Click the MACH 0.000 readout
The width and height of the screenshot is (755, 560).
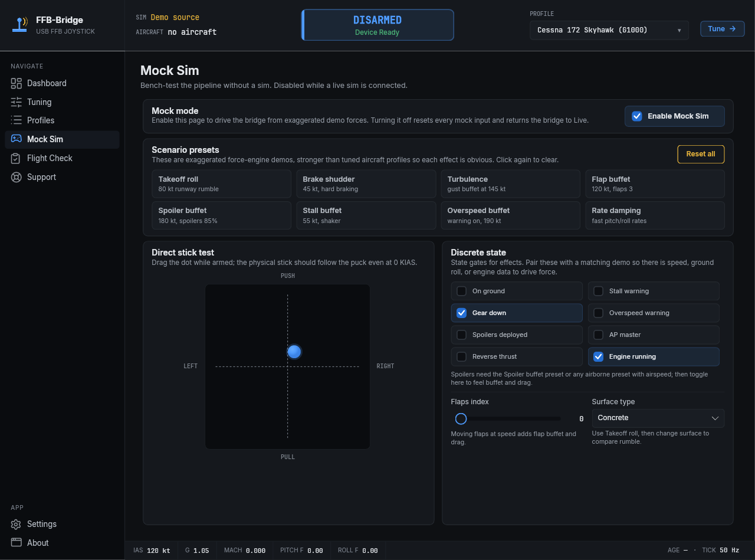click(x=245, y=551)
